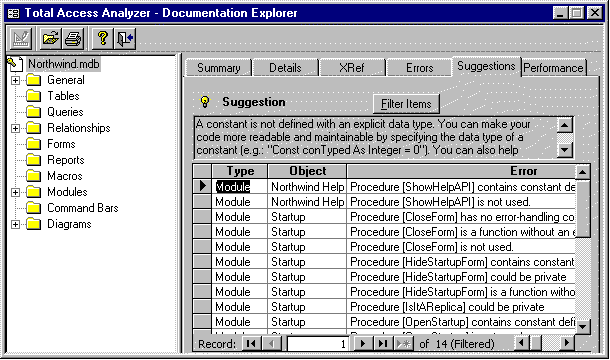Click cell 'Procedure [IsItAReplica] could be private'
Viewport: 610px width, 360px height.
pyautogui.click(x=461, y=307)
